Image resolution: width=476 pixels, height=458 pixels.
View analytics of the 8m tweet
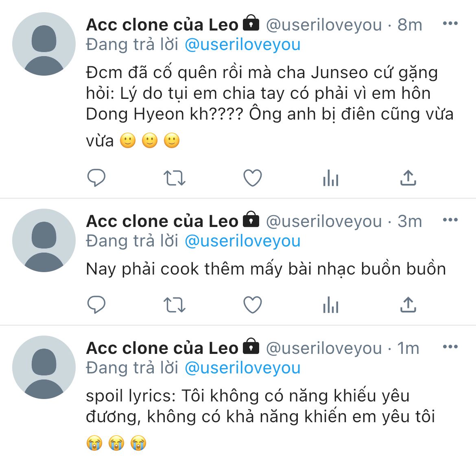pos(330,178)
